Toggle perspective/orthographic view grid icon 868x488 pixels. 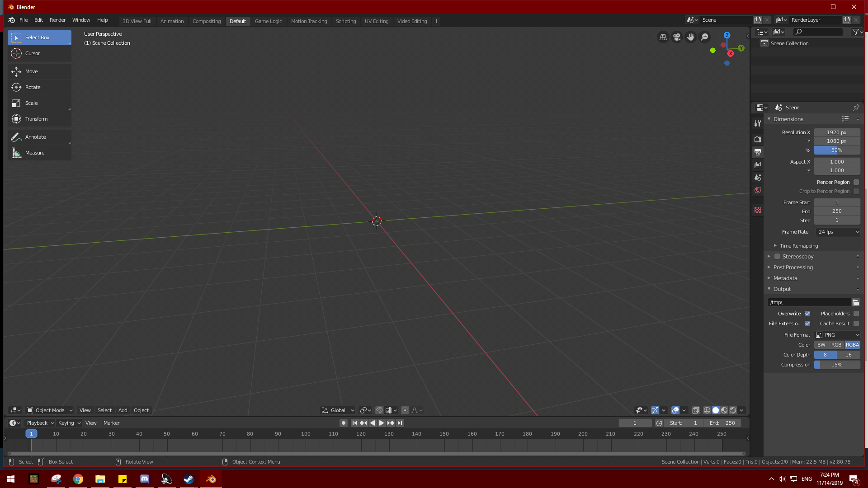point(663,38)
